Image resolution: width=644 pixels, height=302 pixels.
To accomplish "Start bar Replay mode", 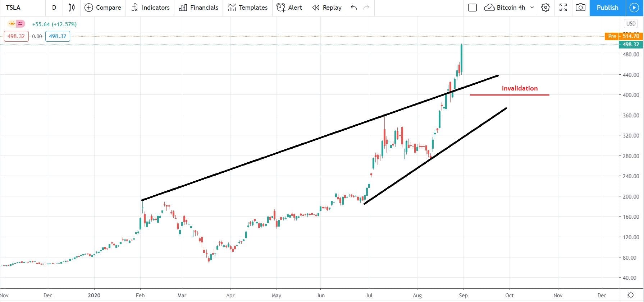I will tap(327, 8).
